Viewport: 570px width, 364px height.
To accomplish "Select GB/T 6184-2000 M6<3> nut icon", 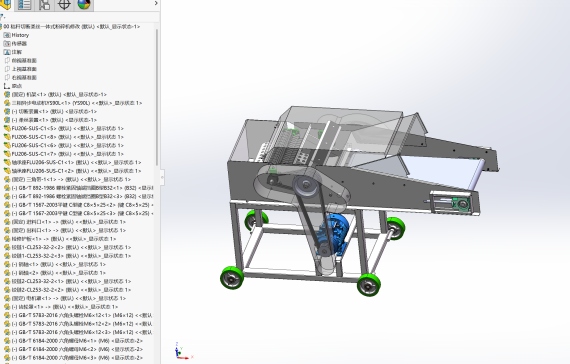I will (7, 358).
